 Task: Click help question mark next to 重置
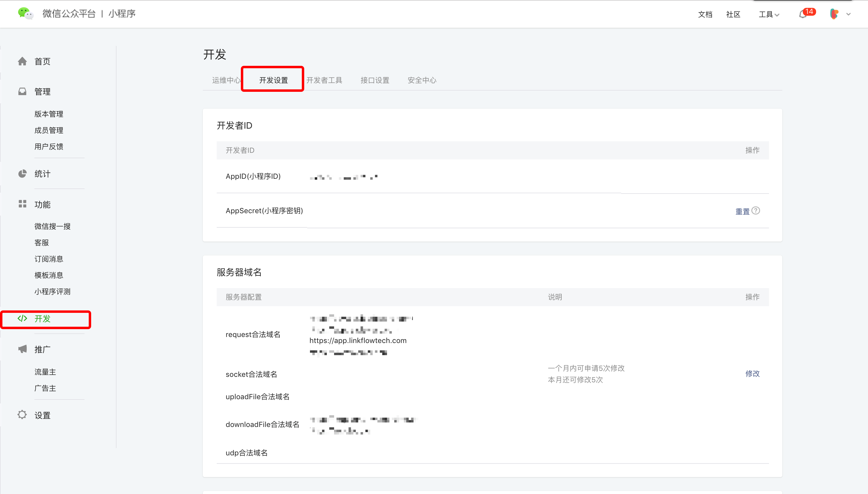coord(756,211)
